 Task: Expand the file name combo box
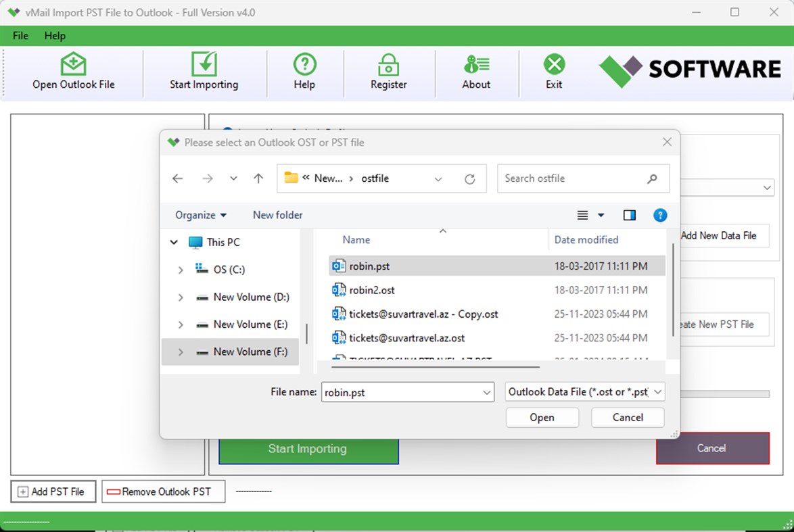point(486,391)
